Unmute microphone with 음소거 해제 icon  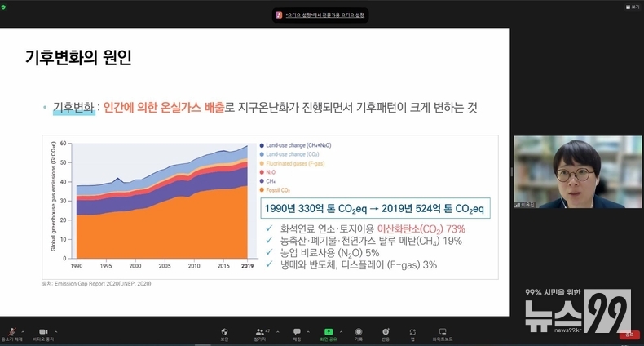click(x=12, y=331)
